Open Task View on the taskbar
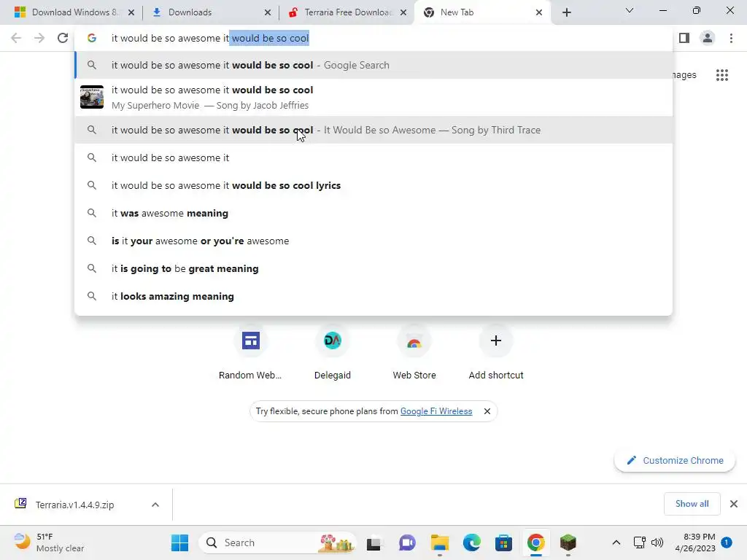 tap(374, 542)
